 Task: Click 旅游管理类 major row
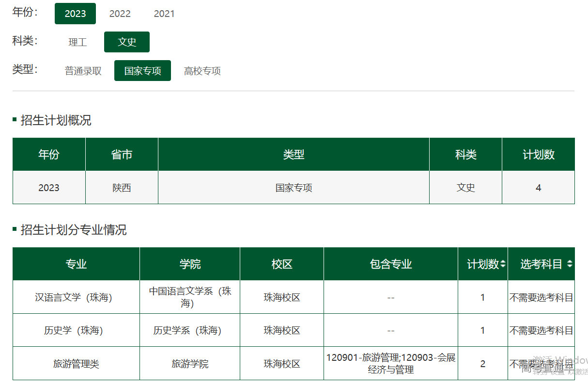76,364
